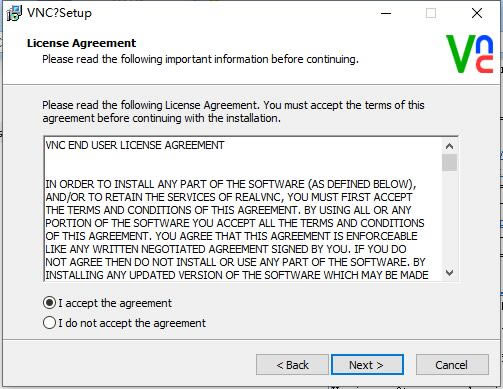The width and height of the screenshot is (503, 389).
Task: Click the bold "License Agreement" header
Action: pyautogui.click(x=82, y=43)
